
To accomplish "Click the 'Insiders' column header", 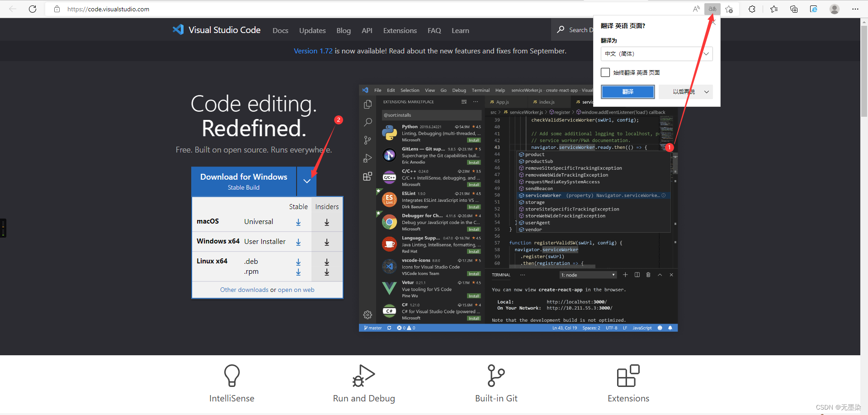I will pyautogui.click(x=327, y=207).
